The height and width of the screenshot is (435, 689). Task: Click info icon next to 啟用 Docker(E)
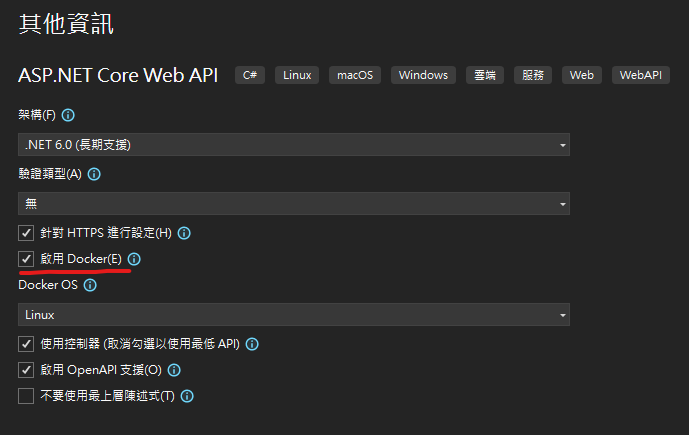click(134, 259)
